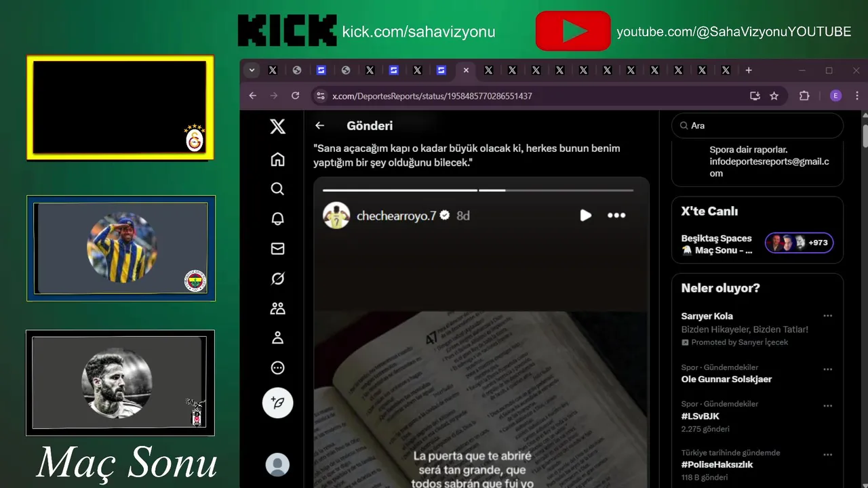The height and width of the screenshot is (488, 868).
Task: Click the "X'te Canlı" heading
Action: tap(709, 211)
